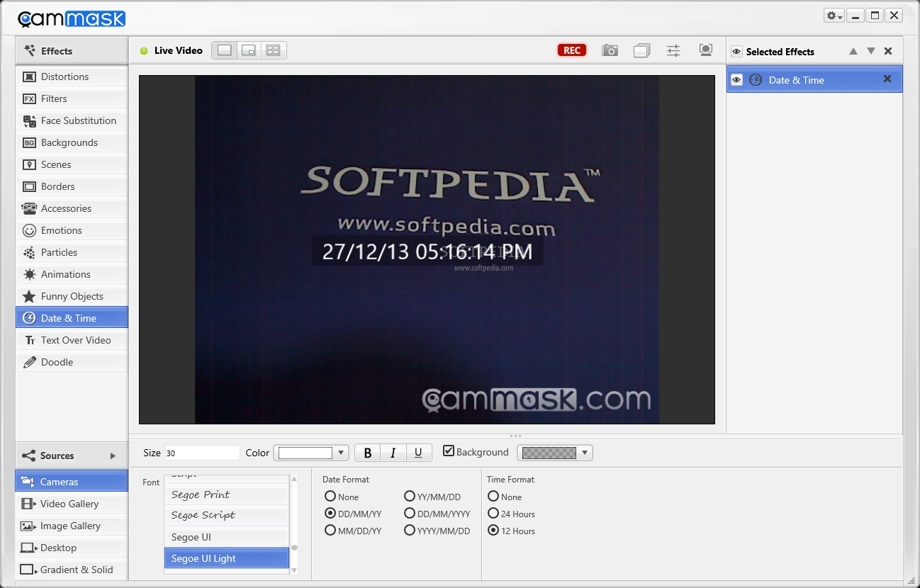Image resolution: width=920 pixels, height=588 pixels.
Task: Take a snapshot with camera icon
Action: click(x=610, y=50)
